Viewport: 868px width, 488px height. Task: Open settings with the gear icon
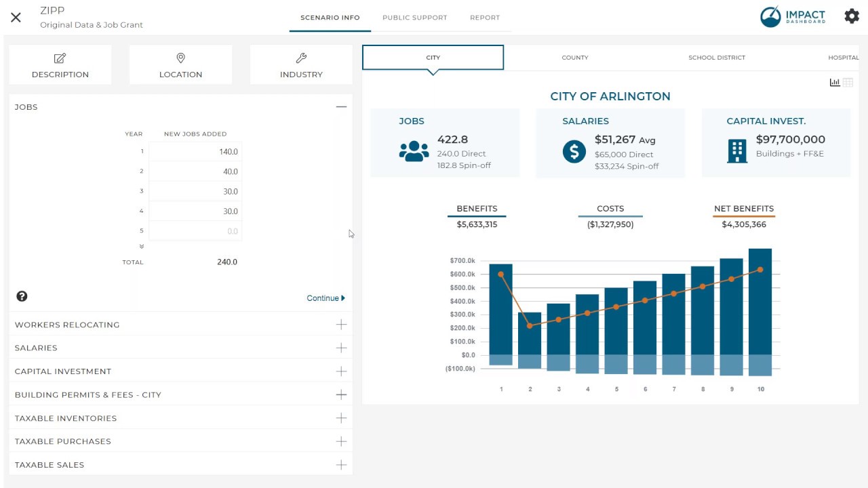[x=852, y=16]
